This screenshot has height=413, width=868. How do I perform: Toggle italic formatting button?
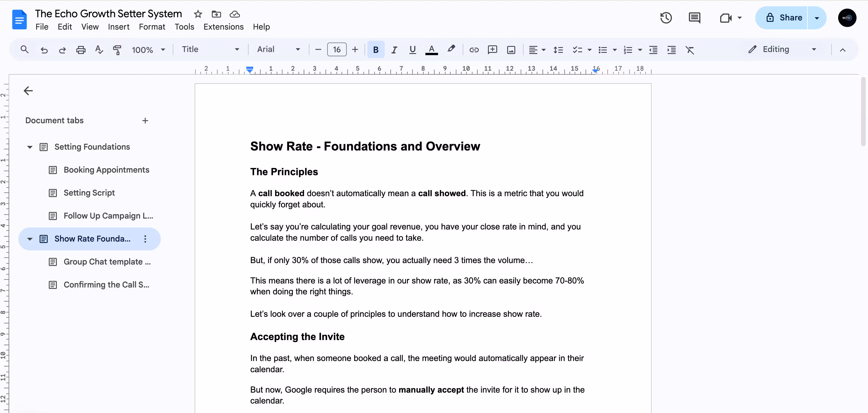(x=394, y=50)
